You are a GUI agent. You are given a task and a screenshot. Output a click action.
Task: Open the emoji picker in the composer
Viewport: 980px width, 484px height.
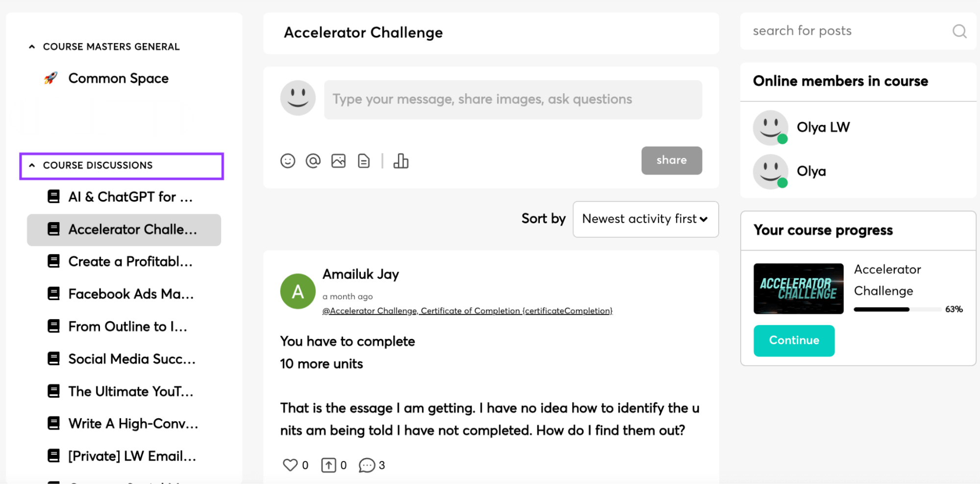288,160
